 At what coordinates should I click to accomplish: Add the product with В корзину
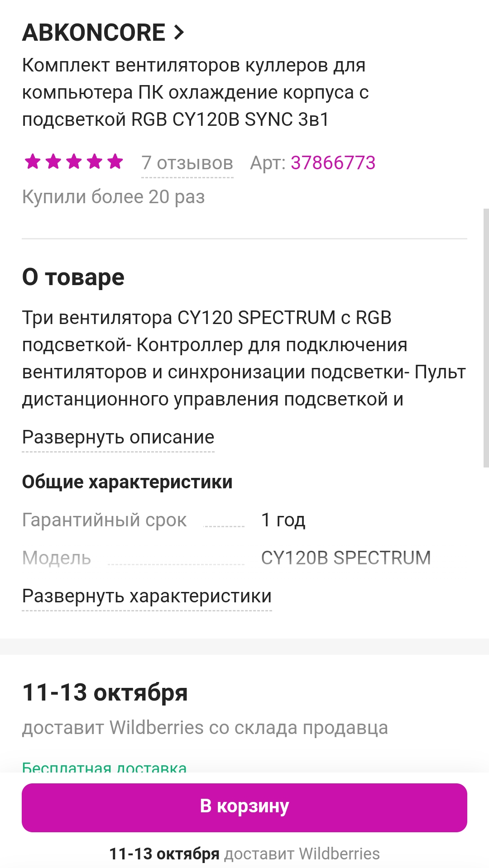[244, 807]
